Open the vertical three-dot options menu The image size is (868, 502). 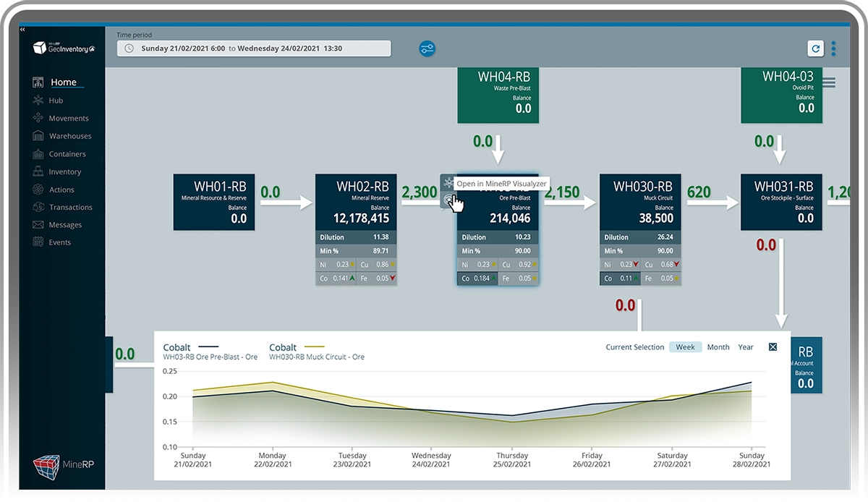click(834, 48)
